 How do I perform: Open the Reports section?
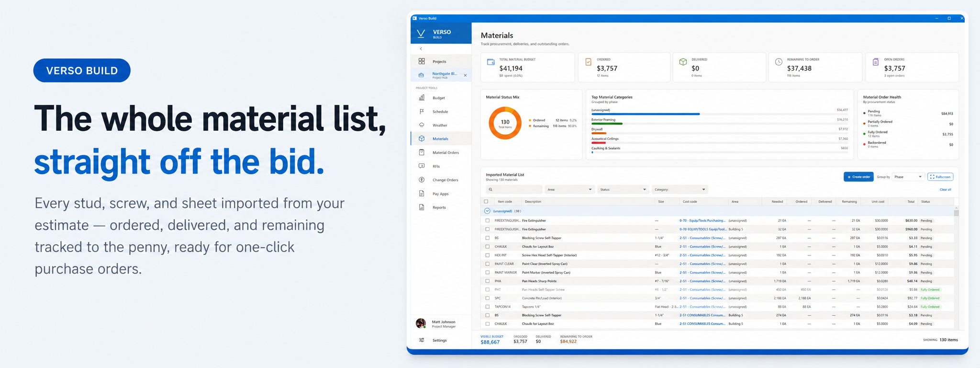pos(441,207)
